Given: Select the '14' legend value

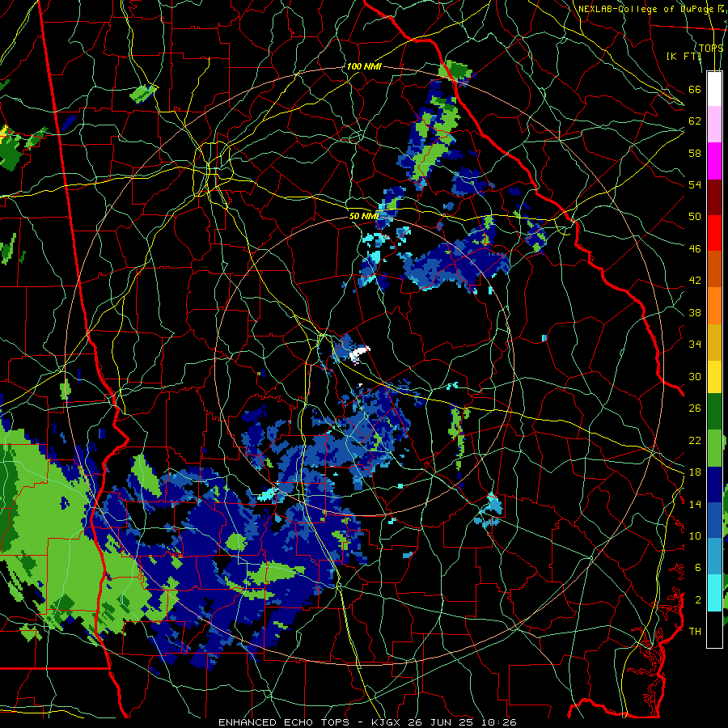Looking at the screenshot, I should tap(695, 504).
